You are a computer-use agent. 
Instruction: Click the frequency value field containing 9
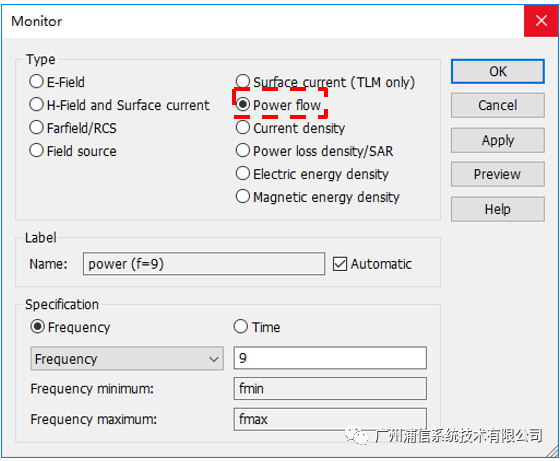[330, 357]
